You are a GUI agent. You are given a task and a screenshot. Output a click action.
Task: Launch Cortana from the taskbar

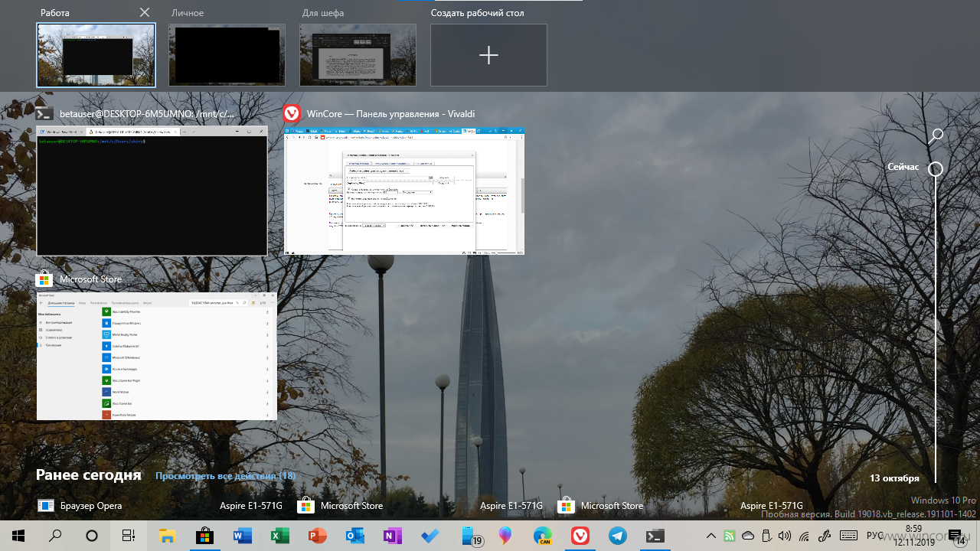[x=92, y=536]
